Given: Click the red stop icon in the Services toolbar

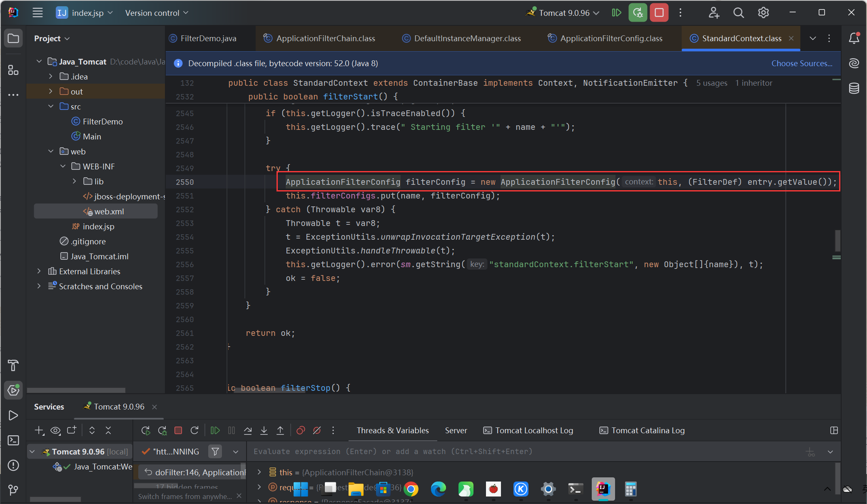Looking at the screenshot, I should 178,430.
